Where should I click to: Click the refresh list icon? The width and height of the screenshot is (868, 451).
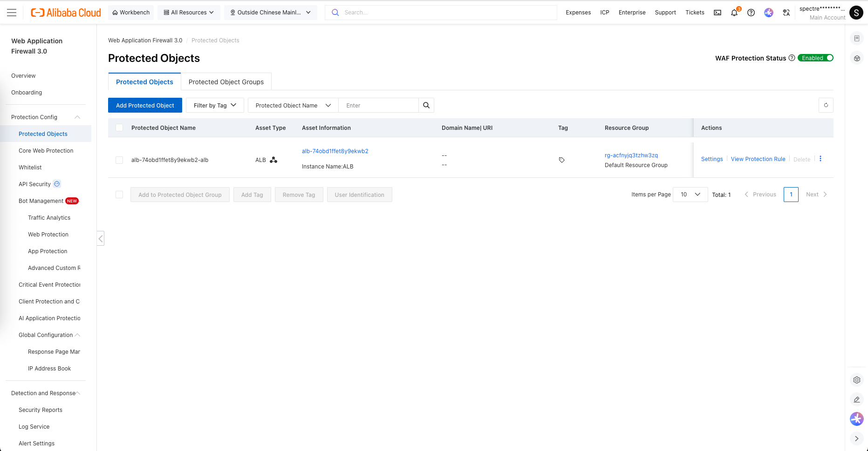coord(826,105)
